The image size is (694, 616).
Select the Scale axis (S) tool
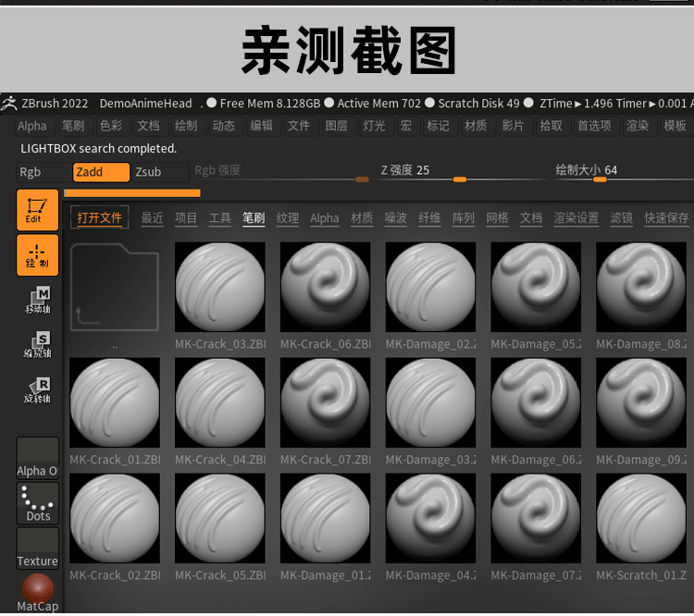37,345
